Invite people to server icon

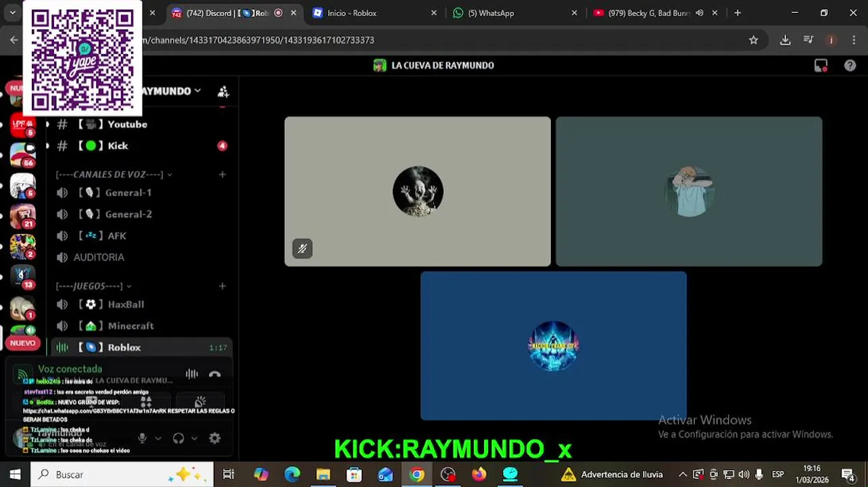(x=223, y=91)
